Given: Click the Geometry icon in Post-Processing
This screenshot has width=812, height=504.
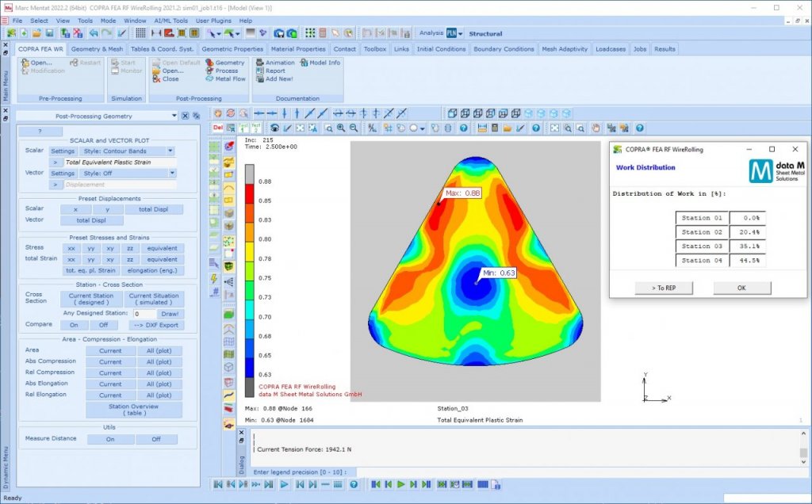Looking at the screenshot, I should coord(209,63).
